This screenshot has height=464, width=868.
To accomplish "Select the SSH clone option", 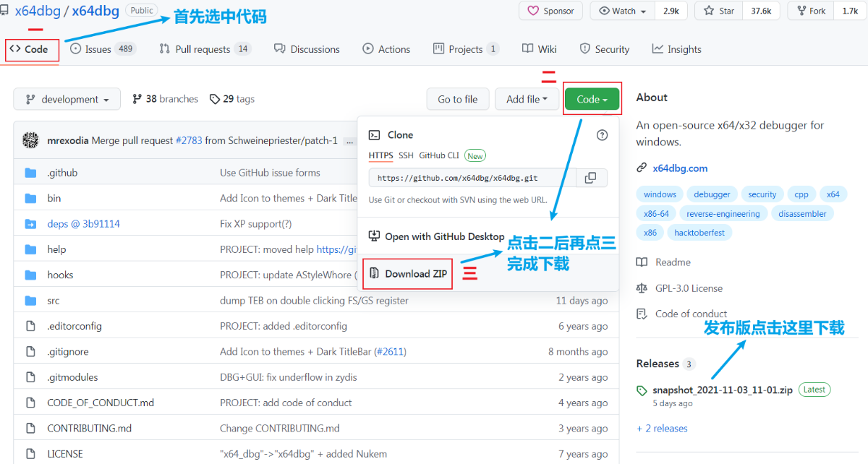I will [x=407, y=155].
